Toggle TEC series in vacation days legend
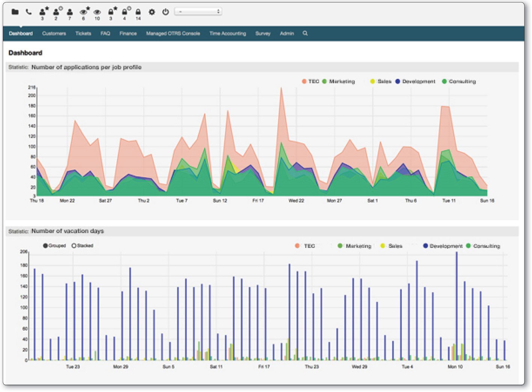532x392 pixels. point(297,246)
